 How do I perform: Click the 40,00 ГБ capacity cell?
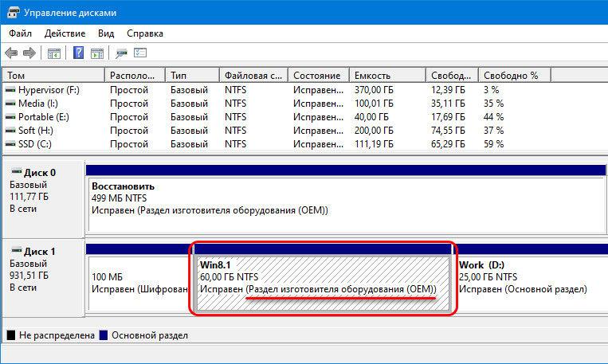[371, 117]
